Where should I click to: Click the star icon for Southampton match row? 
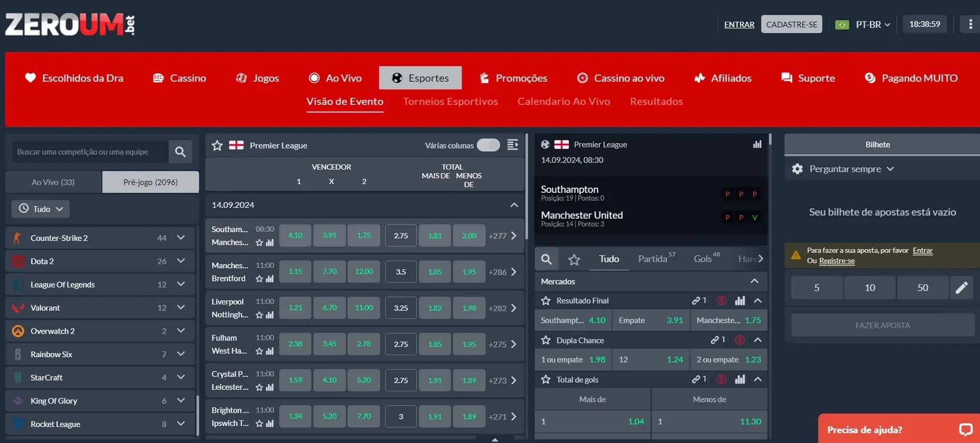[259, 242]
